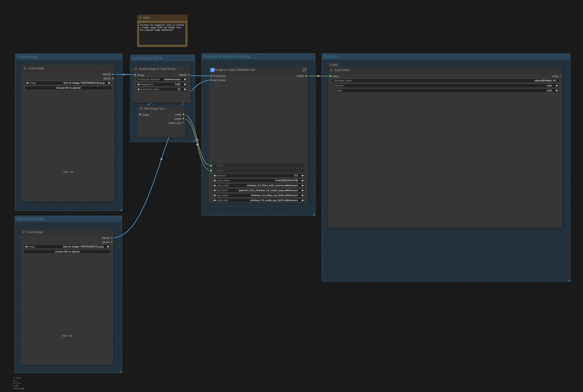583x392 pixels.
Task: Open the unet_name model dropdown
Action: tap(258, 185)
